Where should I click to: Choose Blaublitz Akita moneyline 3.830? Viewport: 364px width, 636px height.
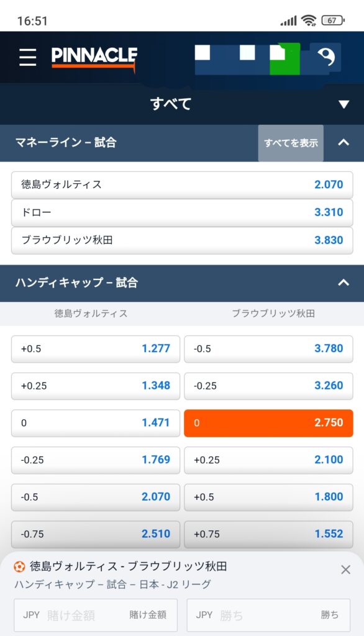(x=182, y=240)
